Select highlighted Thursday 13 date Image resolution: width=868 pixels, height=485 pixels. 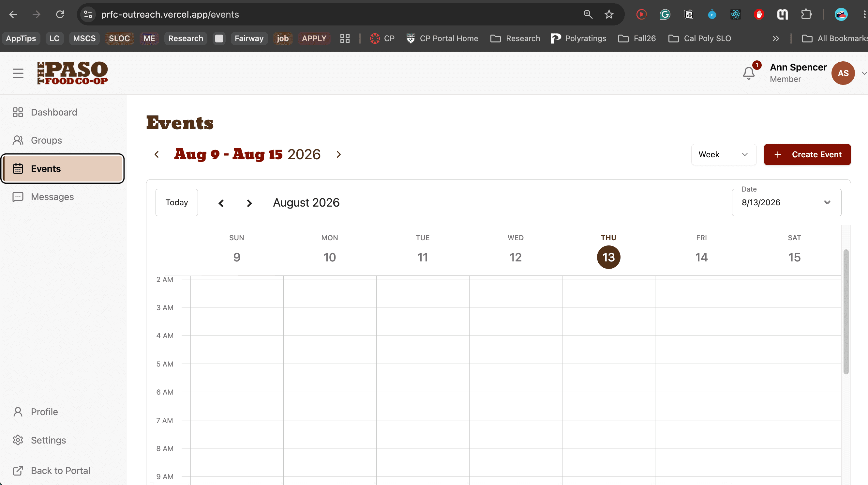[608, 257]
